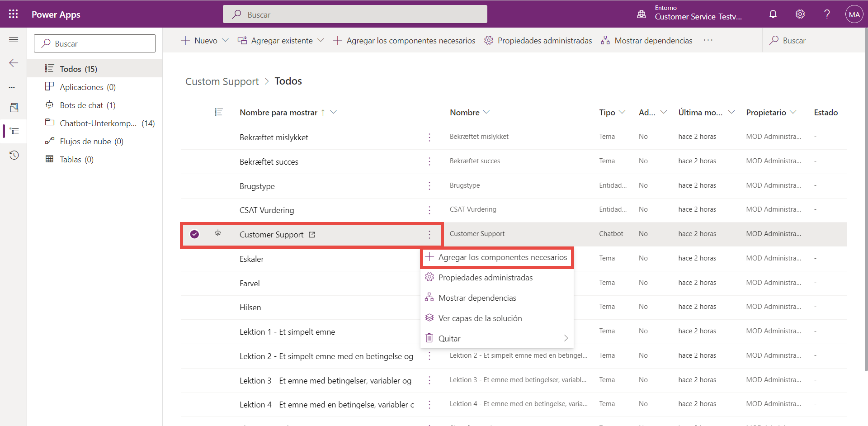
Task: Click toolbar overflow ellipsis after Mostrar dependencias
Action: click(708, 40)
